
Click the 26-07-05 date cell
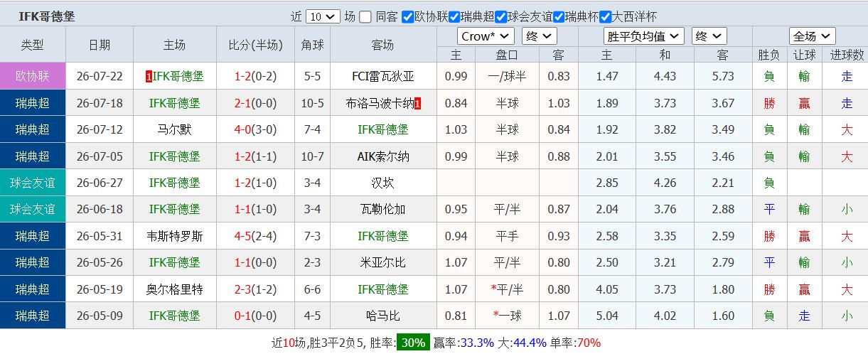tap(100, 156)
